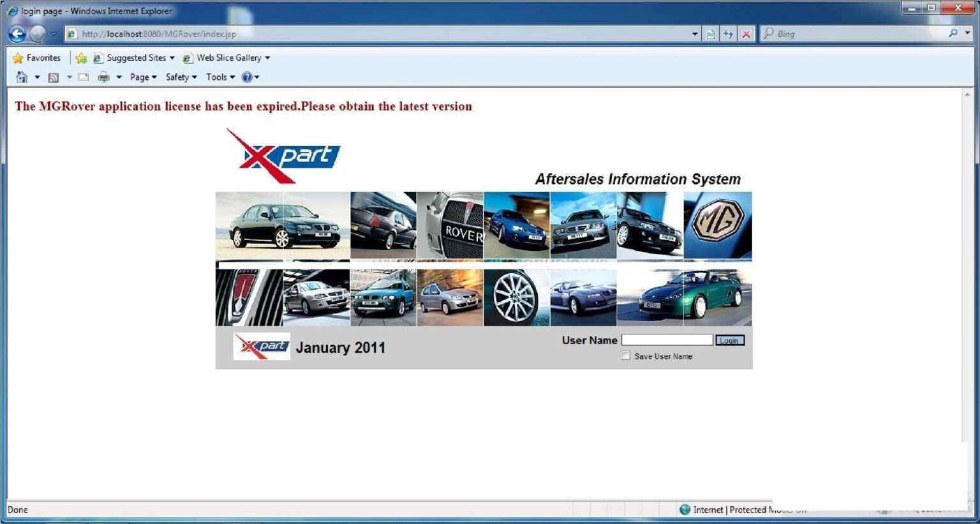Open the RSS feeds icon
The image size is (980, 524).
pos(54,77)
